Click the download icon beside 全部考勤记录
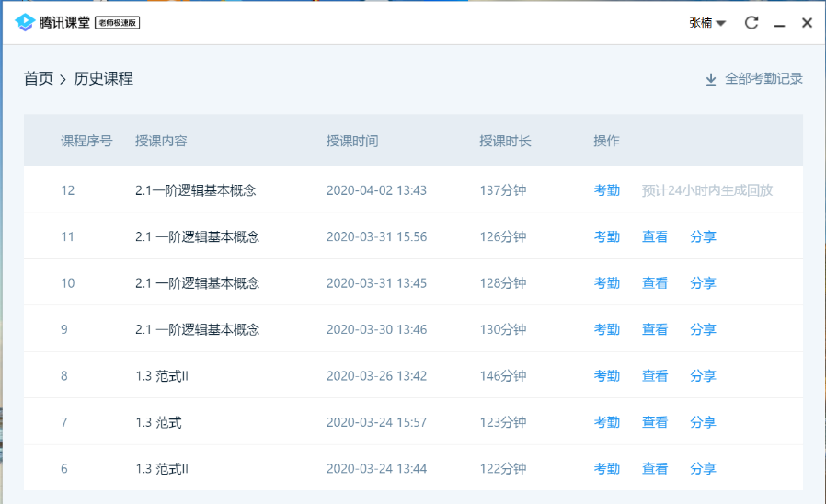The image size is (826, 504). [710, 80]
